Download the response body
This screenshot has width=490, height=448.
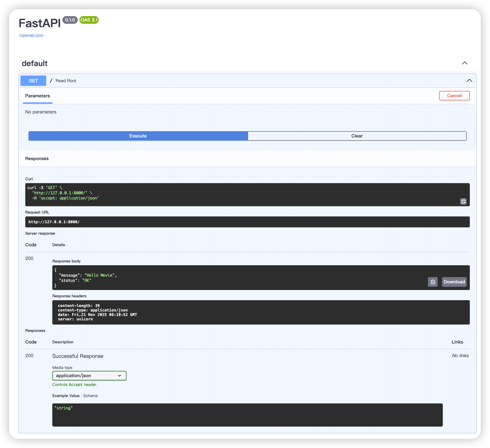point(454,282)
